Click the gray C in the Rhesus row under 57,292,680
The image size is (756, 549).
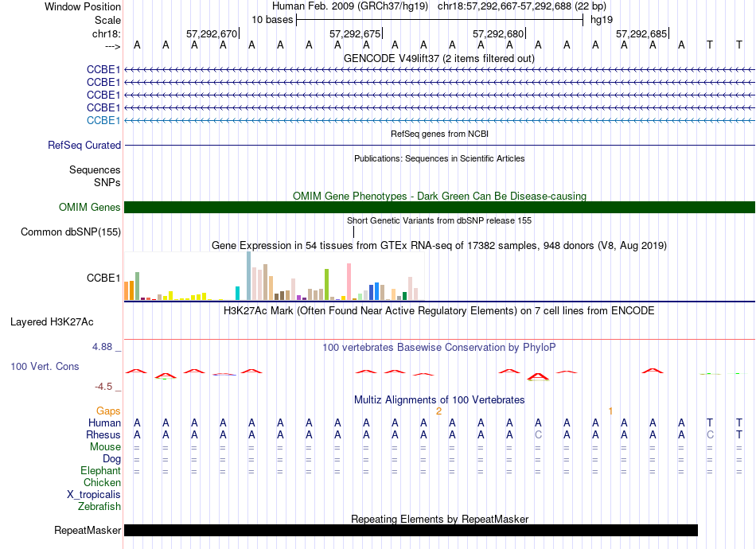[x=538, y=434]
